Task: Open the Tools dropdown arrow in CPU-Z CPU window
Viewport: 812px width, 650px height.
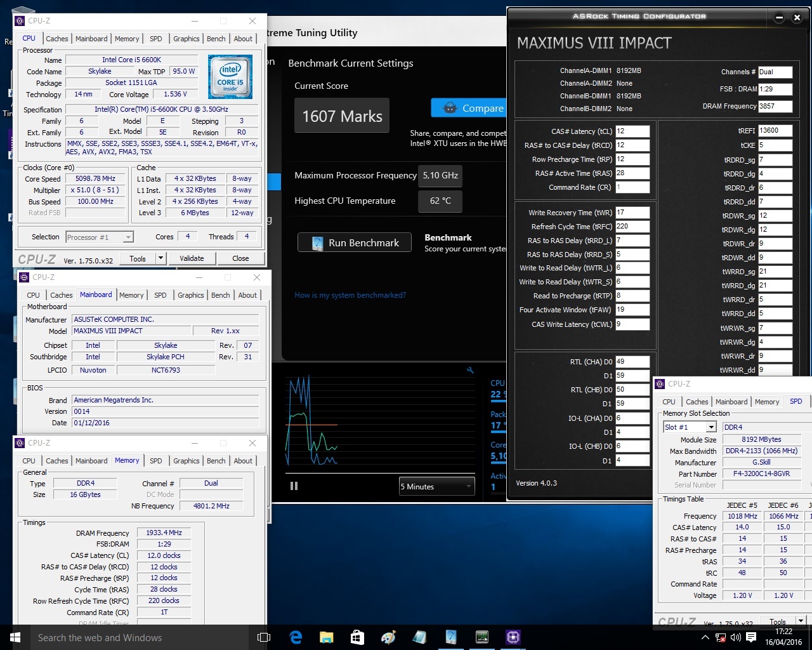Action: click(160, 258)
